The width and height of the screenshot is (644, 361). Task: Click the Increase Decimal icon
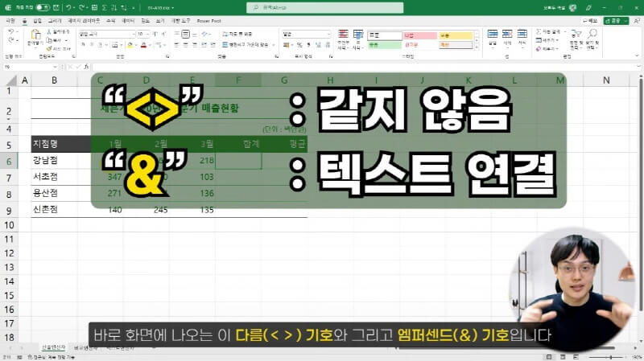tap(318, 45)
